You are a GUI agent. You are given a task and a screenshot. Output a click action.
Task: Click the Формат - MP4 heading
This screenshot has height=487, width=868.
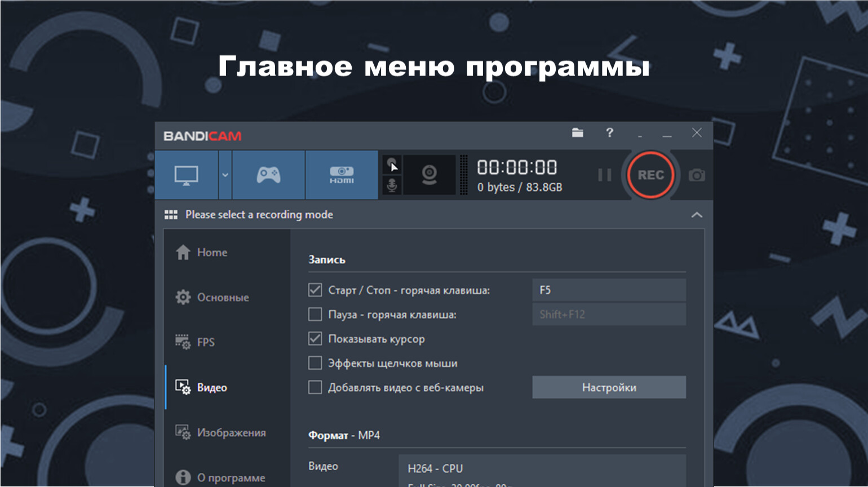pyautogui.click(x=344, y=435)
